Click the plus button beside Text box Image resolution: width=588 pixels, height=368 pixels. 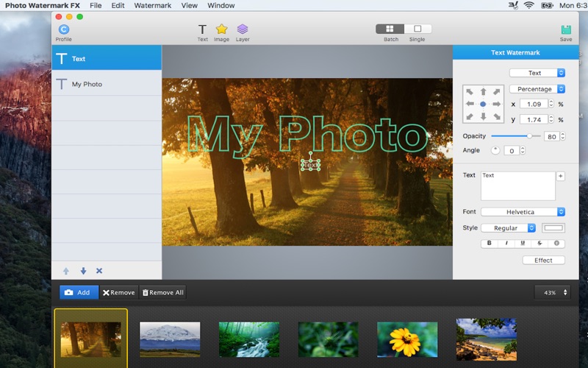[561, 176]
